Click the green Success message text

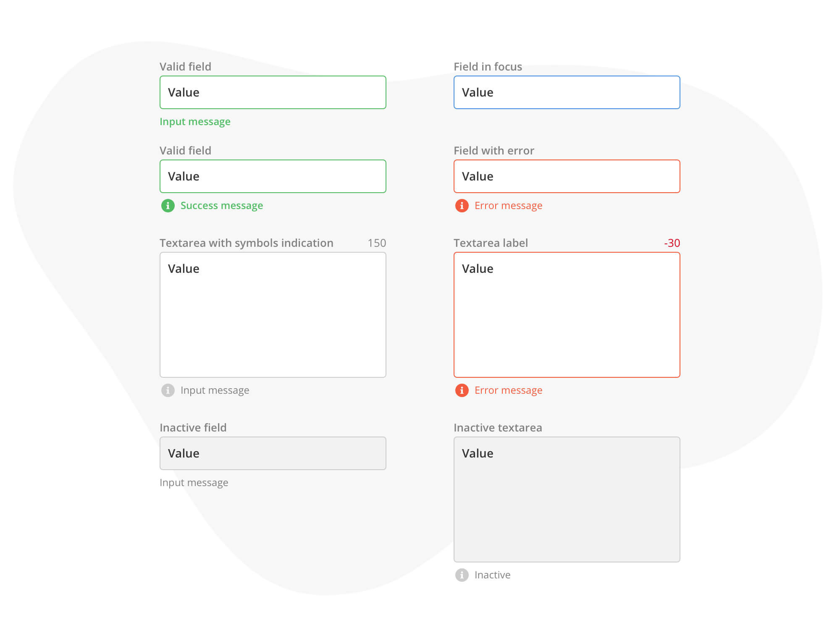tap(221, 206)
